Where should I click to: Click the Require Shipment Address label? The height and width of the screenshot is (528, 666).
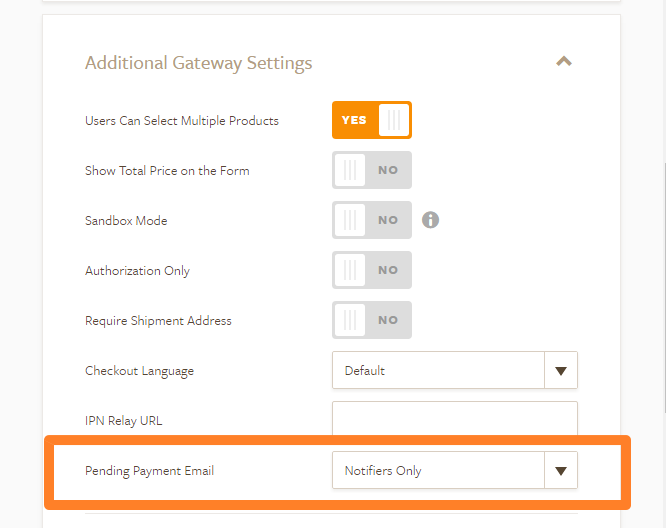click(x=158, y=321)
